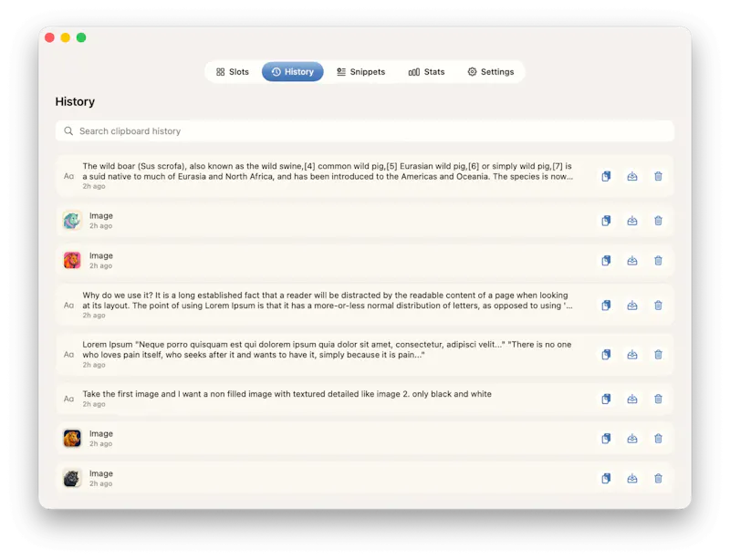
Task: Copy the 'Take the first image' entry
Action: click(x=606, y=399)
